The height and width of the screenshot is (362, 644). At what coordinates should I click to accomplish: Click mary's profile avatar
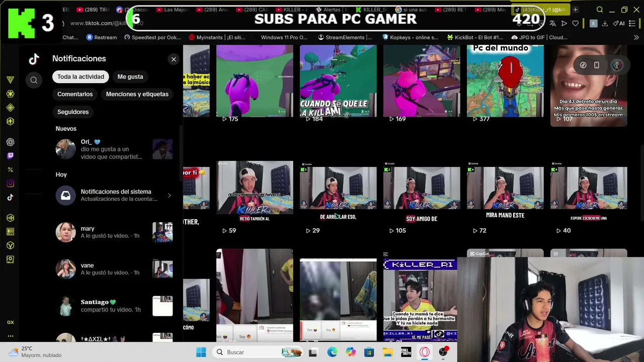[x=65, y=232]
